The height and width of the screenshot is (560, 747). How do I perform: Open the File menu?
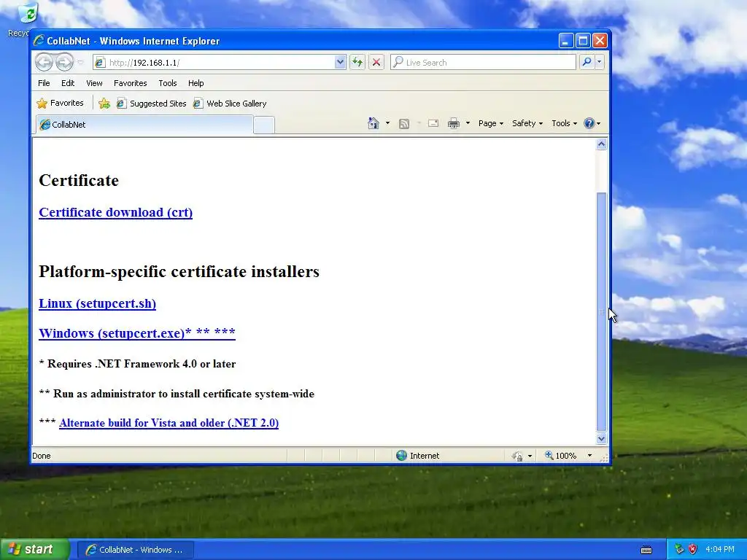coord(44,83)
